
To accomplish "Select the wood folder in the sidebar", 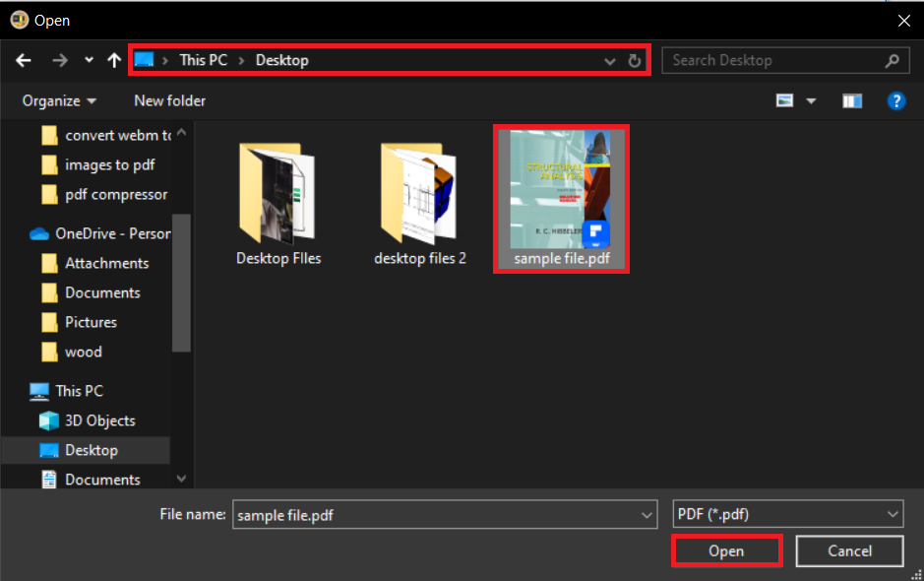I will 85,352.
